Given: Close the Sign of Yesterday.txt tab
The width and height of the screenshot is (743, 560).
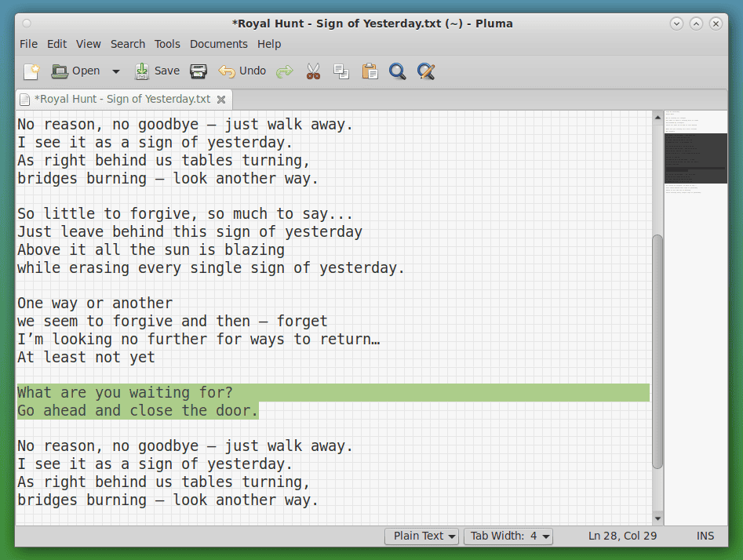Looking at the screenshot, I should (x=221, y=100).
